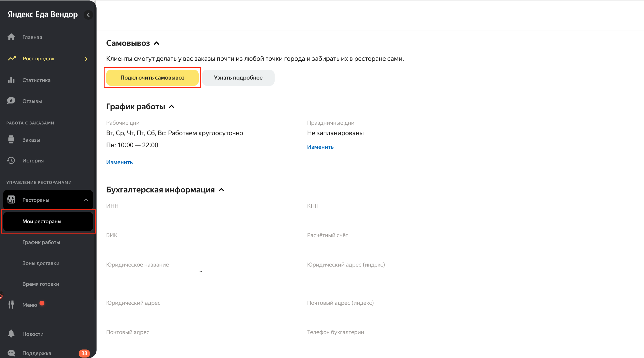Image resolution: width=644 pixels, height=358 pixels.
Task: Click the growth chart icon for Рост продаж
Action: [x=12, y=58]
